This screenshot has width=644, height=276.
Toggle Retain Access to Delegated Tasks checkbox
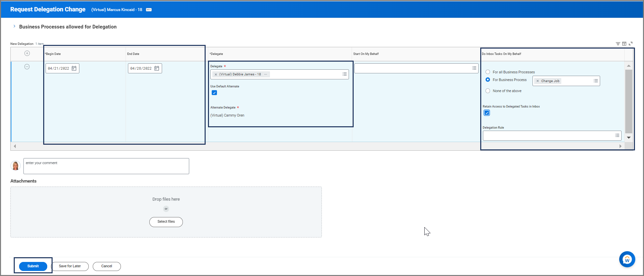(487, 113)
